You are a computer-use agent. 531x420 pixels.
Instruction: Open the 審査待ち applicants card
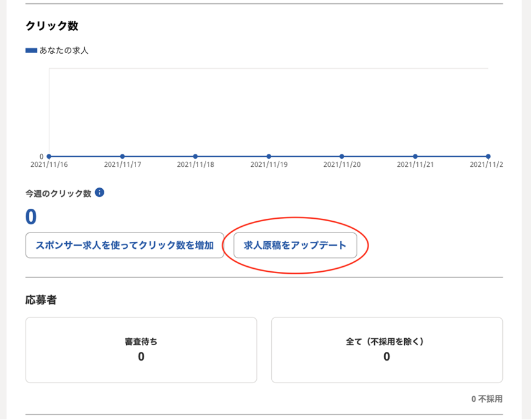coord(141,350)
